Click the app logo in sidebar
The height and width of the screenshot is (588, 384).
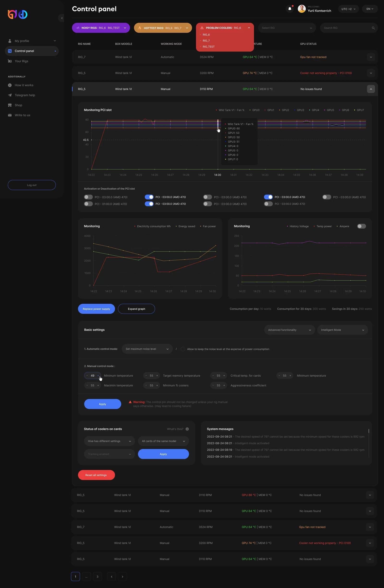(x=17, y=14)
